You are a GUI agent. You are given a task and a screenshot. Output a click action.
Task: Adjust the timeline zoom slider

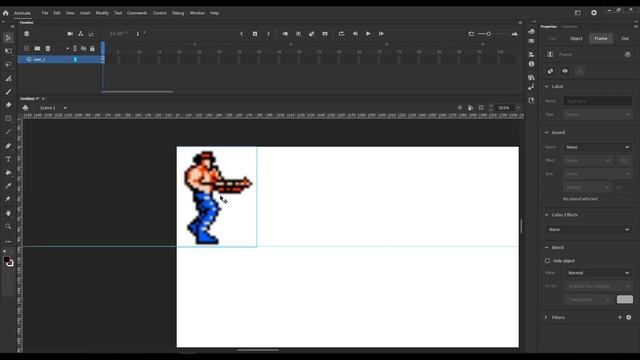[489, 33]
